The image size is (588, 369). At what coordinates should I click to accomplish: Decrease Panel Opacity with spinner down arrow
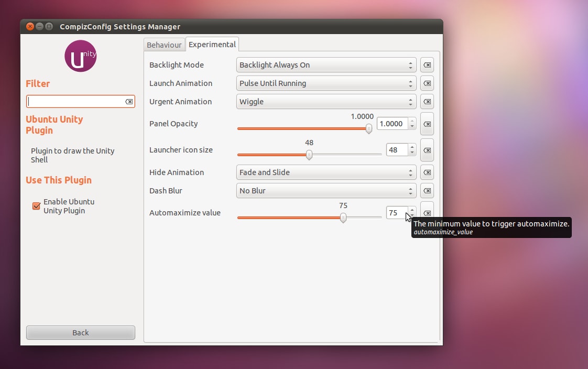click(412, 126)
